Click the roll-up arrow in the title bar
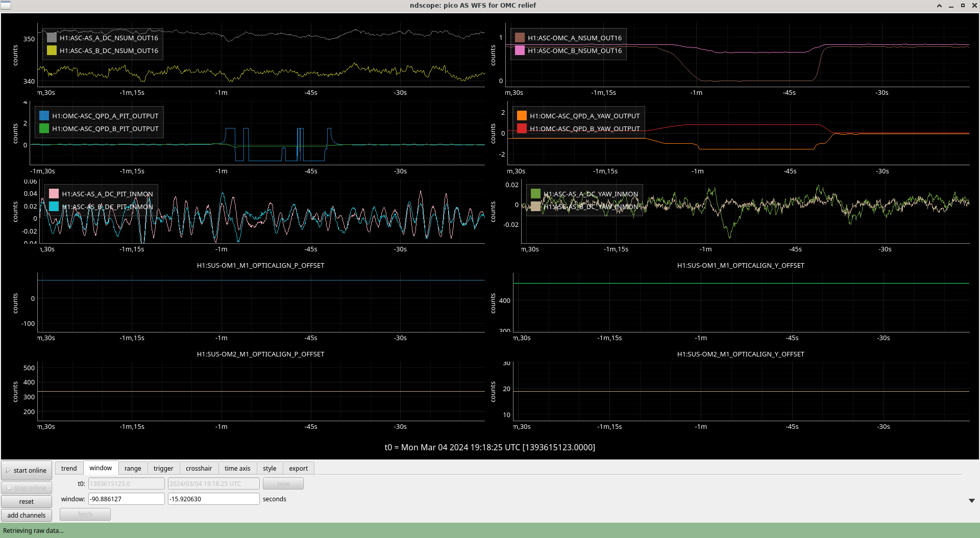Screen dimensions: 980x538 click(939, 6)
